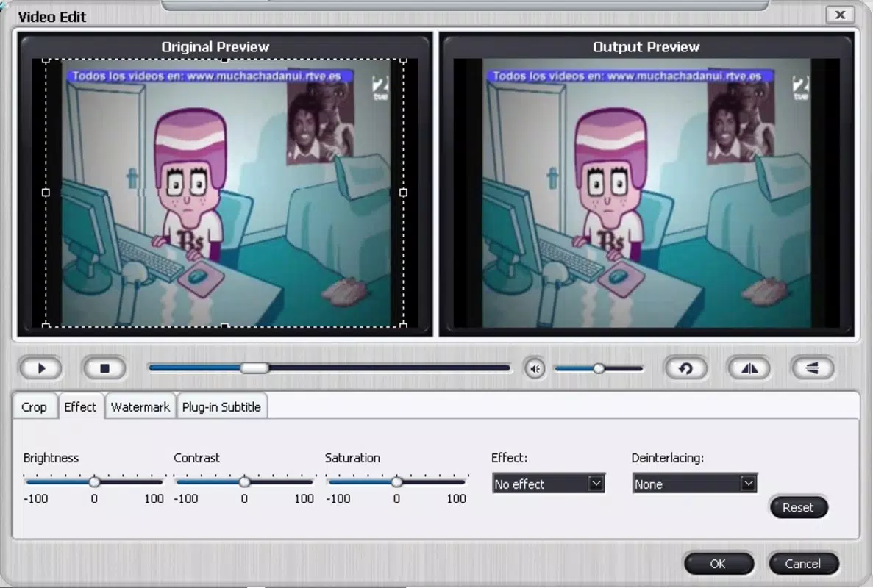
Task: Click the Original Preview heading
Action: [x=215, y=47]
